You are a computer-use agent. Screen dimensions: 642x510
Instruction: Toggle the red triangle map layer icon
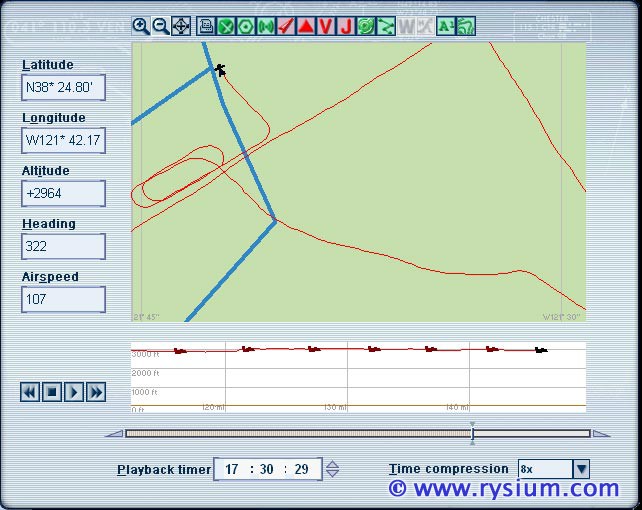(306, 26)
